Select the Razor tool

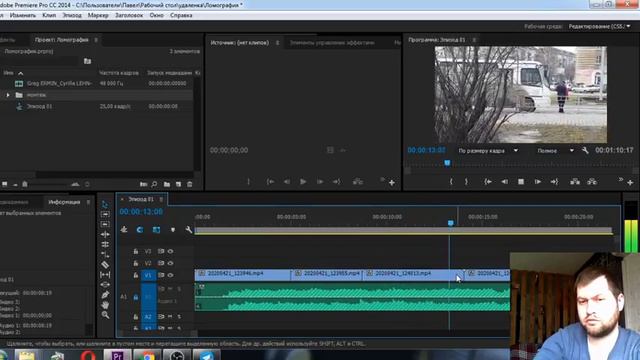pyautogui.click(x=105, y=265)
